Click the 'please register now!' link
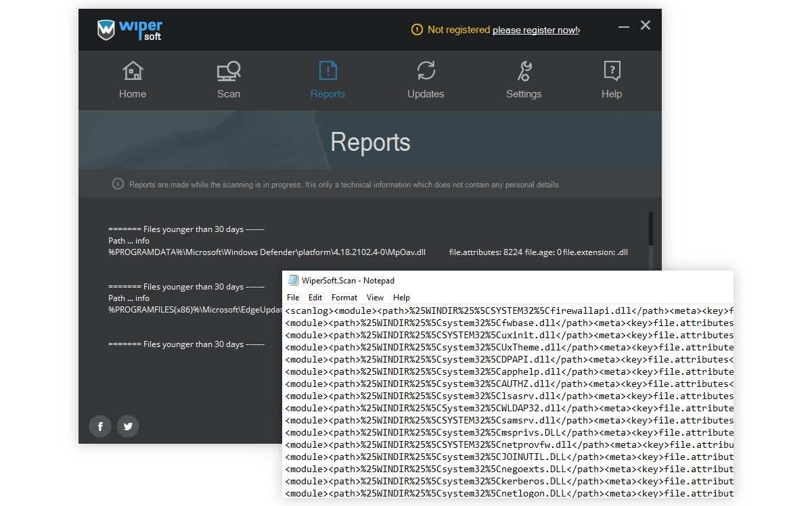This screenshot has width=812, height=506. click(x=536, y=30)
